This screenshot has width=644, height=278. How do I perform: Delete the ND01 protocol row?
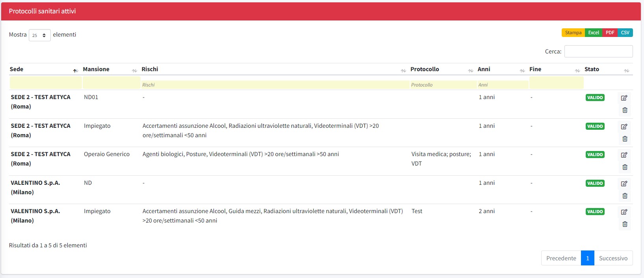[625, 110]
